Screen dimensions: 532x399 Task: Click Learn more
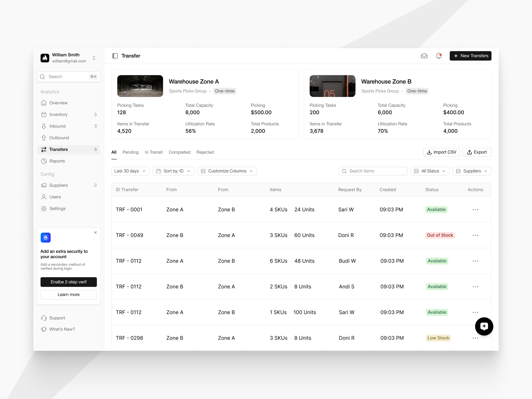68,295
